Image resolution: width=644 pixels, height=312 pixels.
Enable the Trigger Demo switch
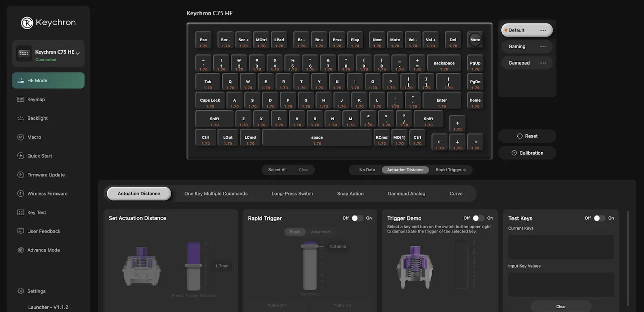(478, 218)
